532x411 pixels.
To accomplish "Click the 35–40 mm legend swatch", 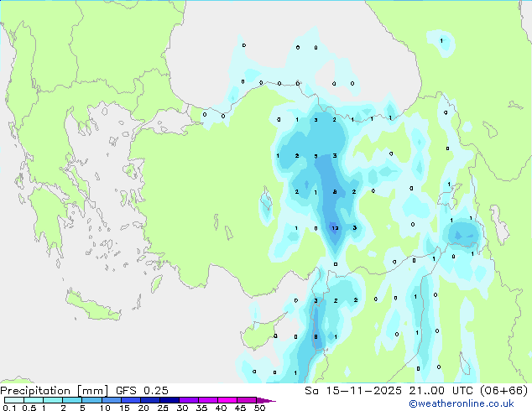I will pyautogui.click(x=207, y=400).
